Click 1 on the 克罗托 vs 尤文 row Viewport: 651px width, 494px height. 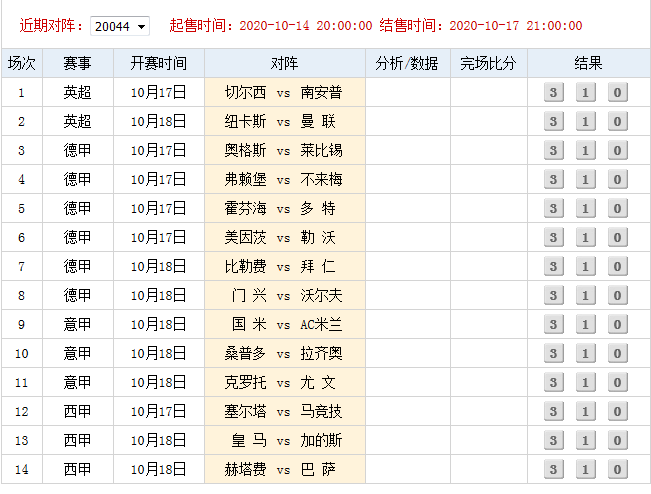click(585, 382)
